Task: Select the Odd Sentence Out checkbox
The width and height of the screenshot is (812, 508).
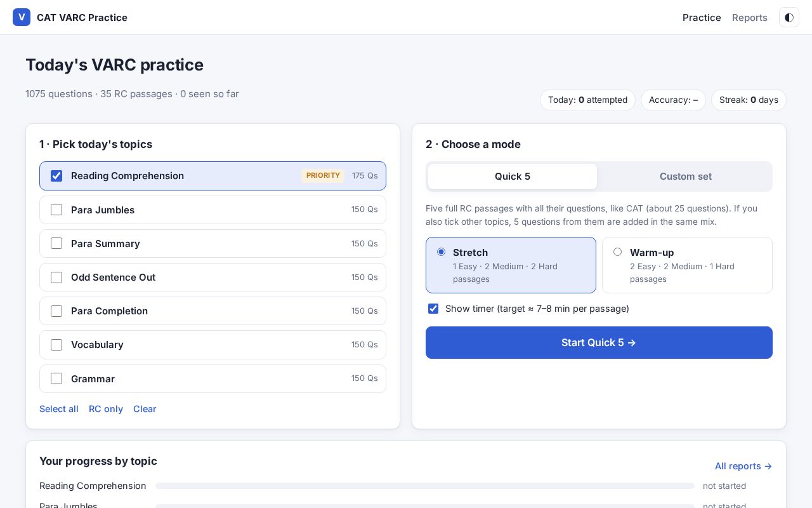Action: 56,277
